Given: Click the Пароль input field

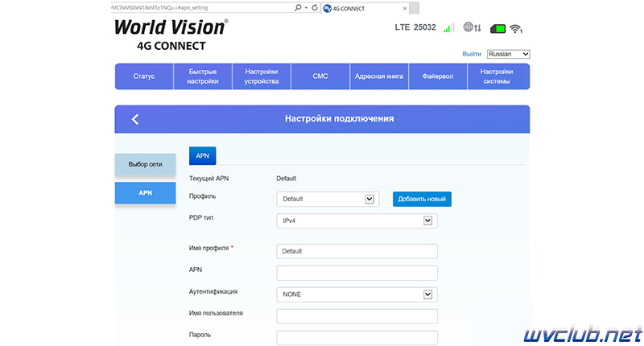Looking at the screenshot, I should point(357,338).
